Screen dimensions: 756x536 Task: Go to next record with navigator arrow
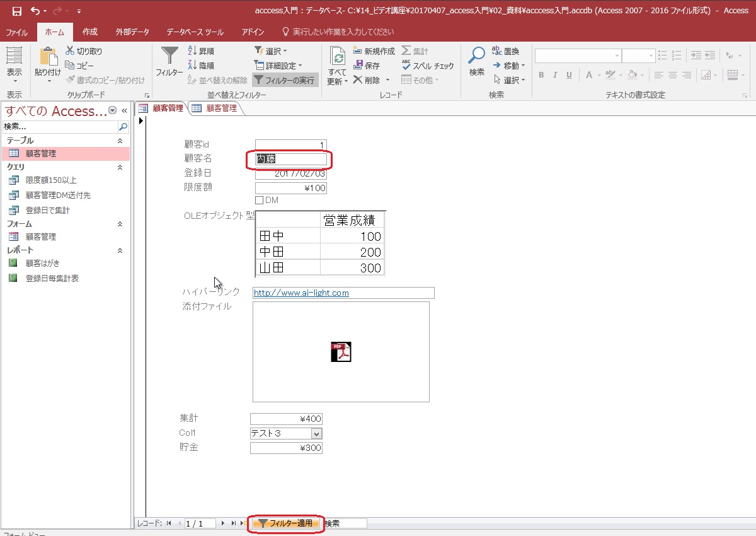coord(222,523)
